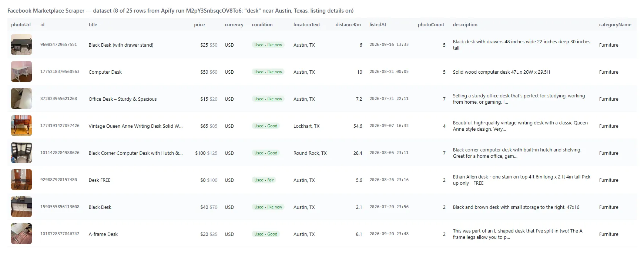Click the currency column header
The width and height of the screenshot is (644, 254).
pos(234,24)
